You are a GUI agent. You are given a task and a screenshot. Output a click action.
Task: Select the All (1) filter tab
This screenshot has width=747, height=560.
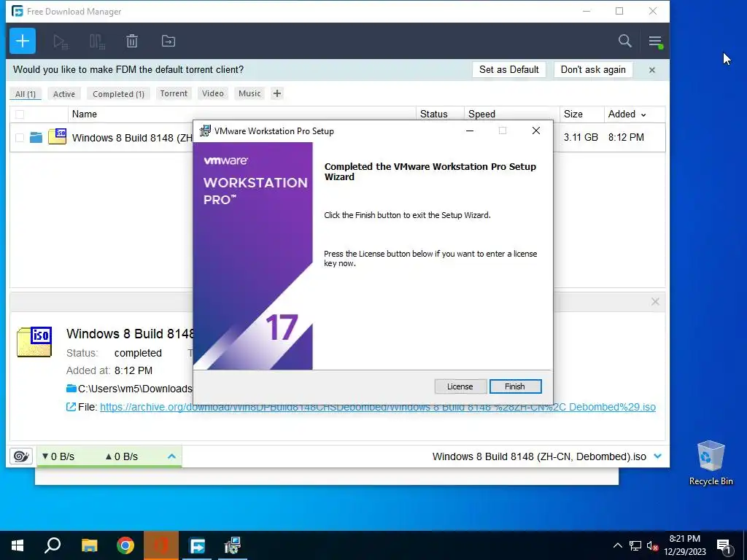(26, 94)
